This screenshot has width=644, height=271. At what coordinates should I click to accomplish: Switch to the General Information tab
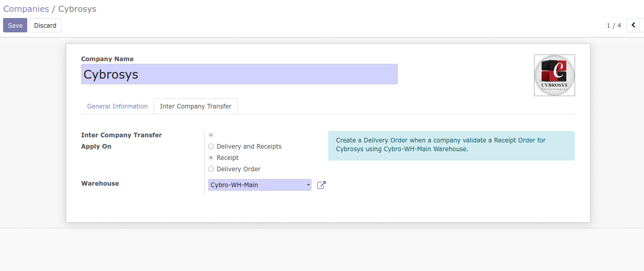click(x=117, y=106)
